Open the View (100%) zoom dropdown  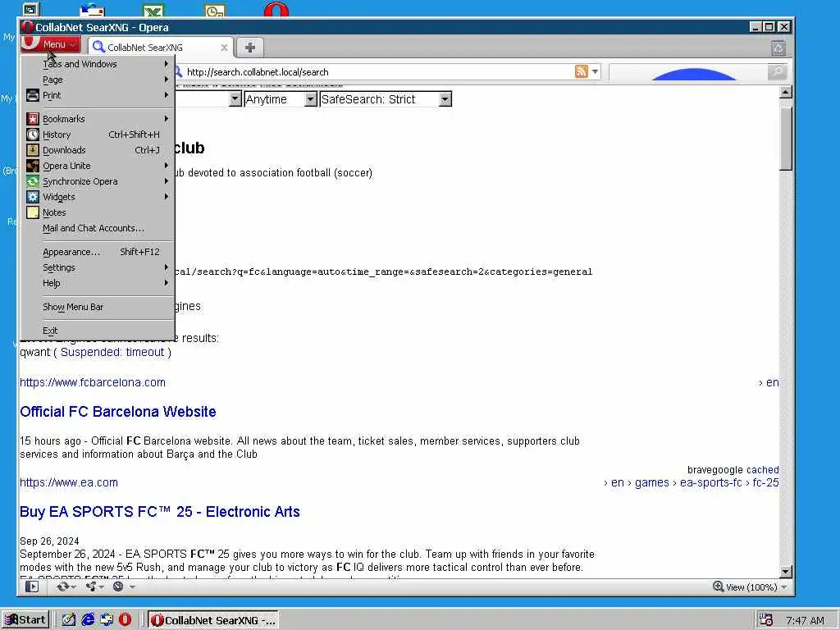750,587
